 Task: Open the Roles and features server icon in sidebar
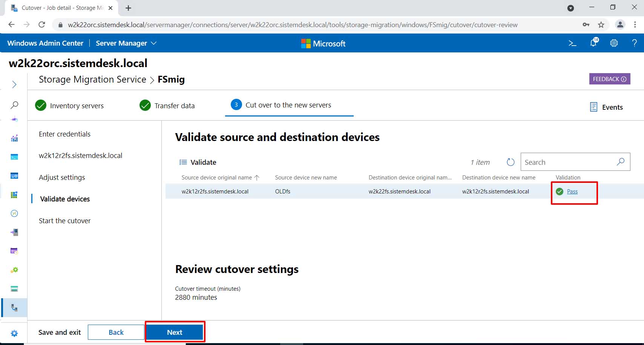tap(14, 232)
